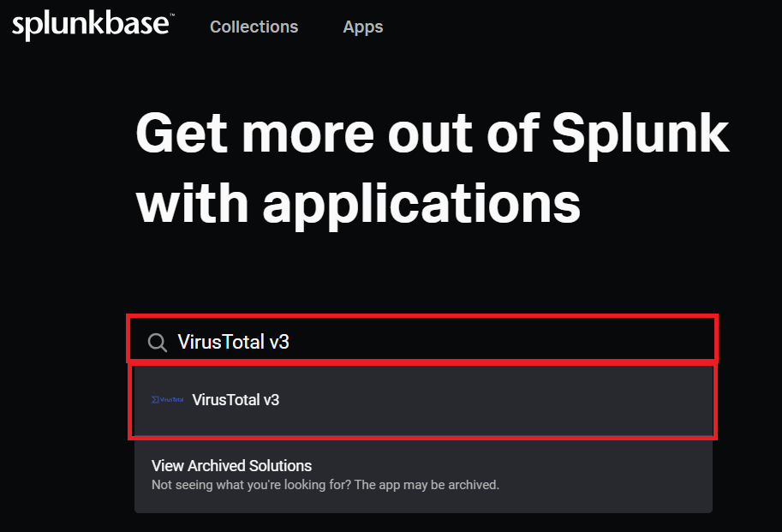Open the Collections menu
Screen dimensions: 782x532
(x=254, y=27)
